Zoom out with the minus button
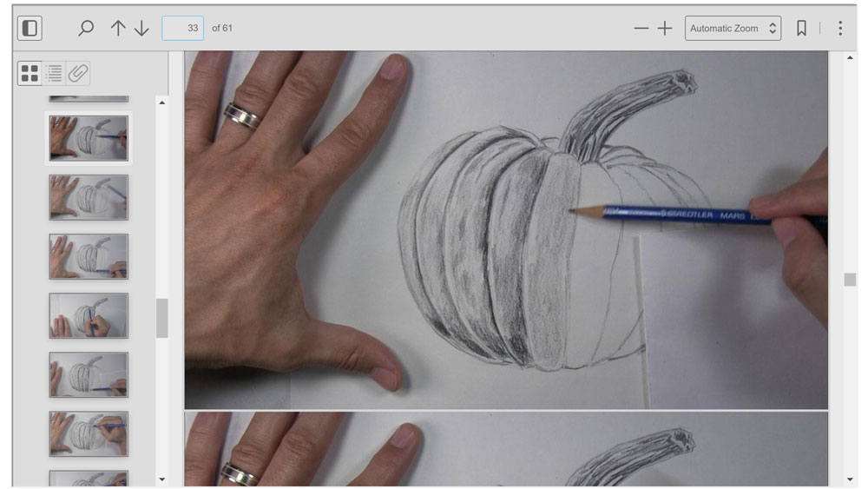This screenshot has height=489, width=868. point(641,29)
